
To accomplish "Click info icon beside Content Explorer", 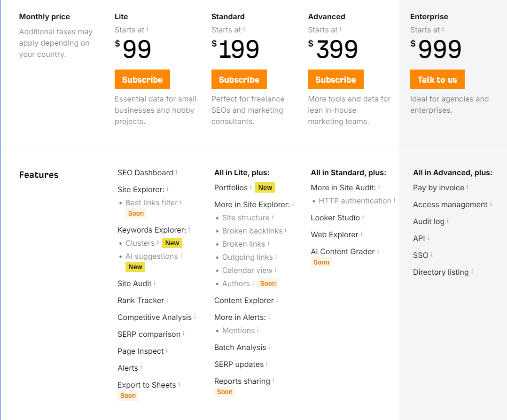I will tap(277, 300).
